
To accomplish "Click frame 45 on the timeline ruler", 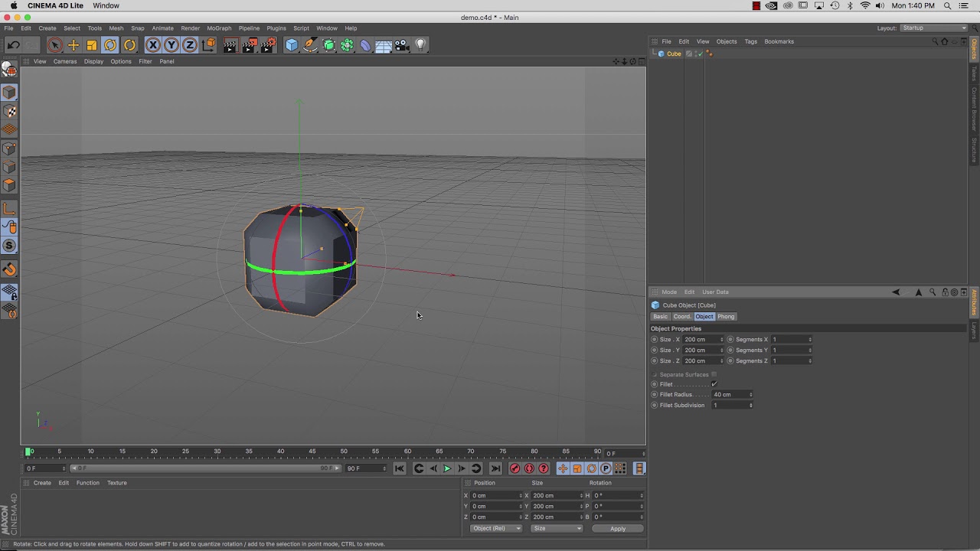I will pos(312,452).
